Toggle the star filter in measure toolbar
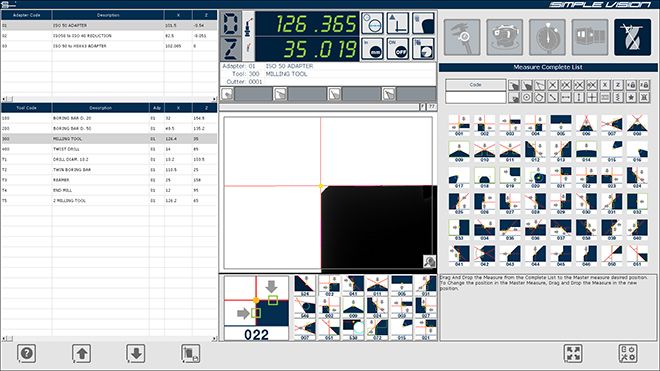Image resolution: width=660 pixels, height=371 pixels. tap(631, 98)
